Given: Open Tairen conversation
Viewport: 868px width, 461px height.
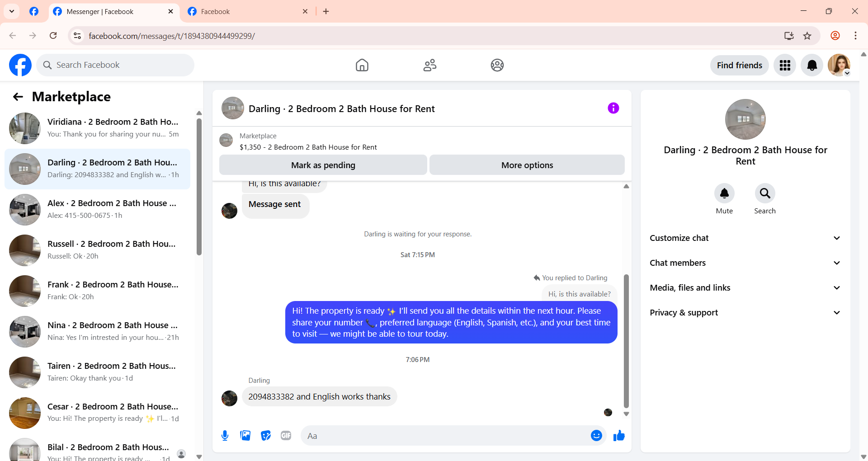Looking at the screenshot, I should pyautogui.click(x=97, y=372).
